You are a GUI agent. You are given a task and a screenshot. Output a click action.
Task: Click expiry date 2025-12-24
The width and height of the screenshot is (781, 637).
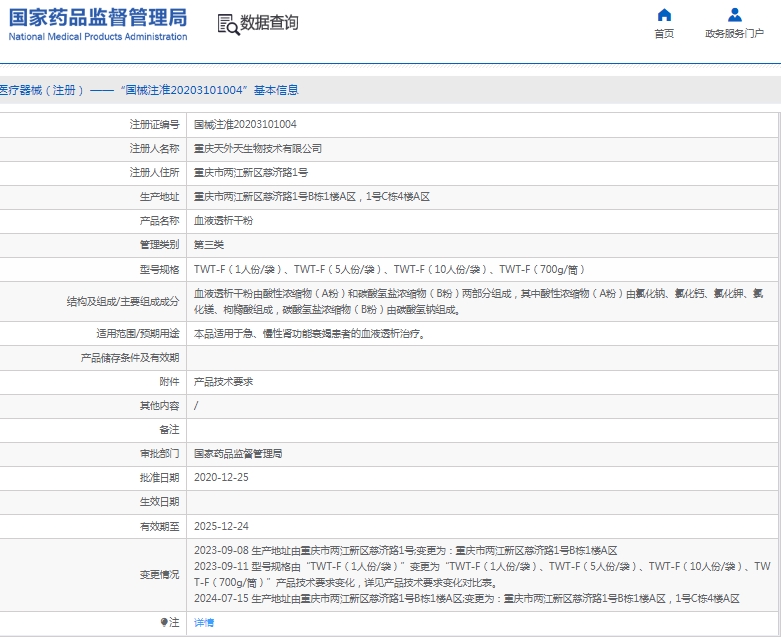click(x=221, y=526)
